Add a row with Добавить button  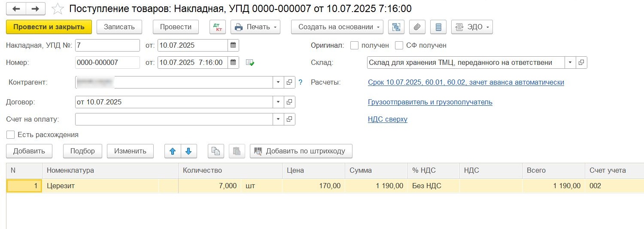(x=29, y=151)
